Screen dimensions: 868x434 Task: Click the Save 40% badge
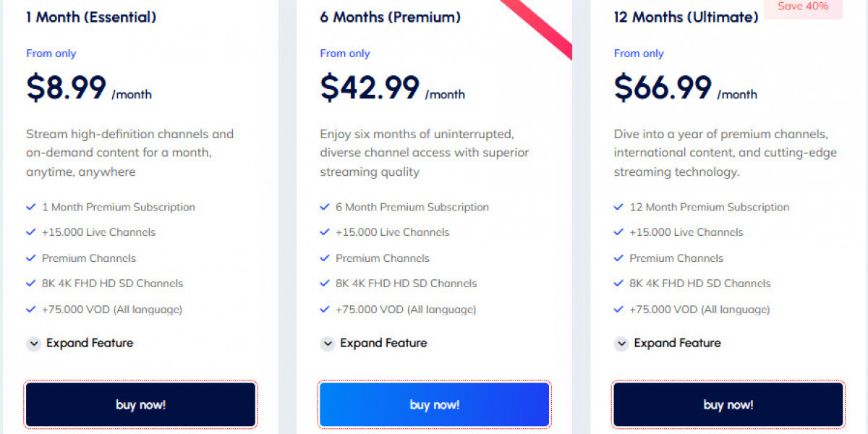[803, 7]
